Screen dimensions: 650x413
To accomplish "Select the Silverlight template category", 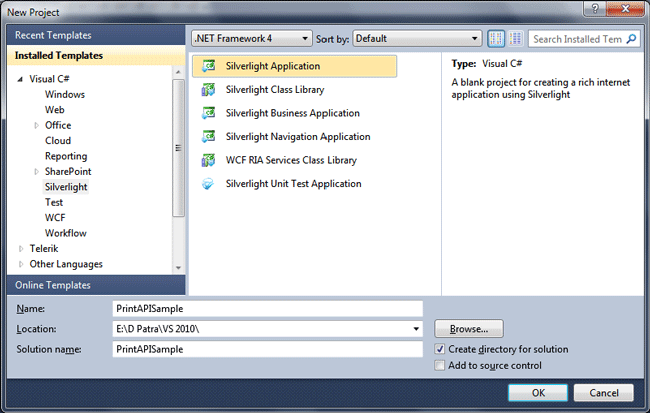I will (66, 187).
